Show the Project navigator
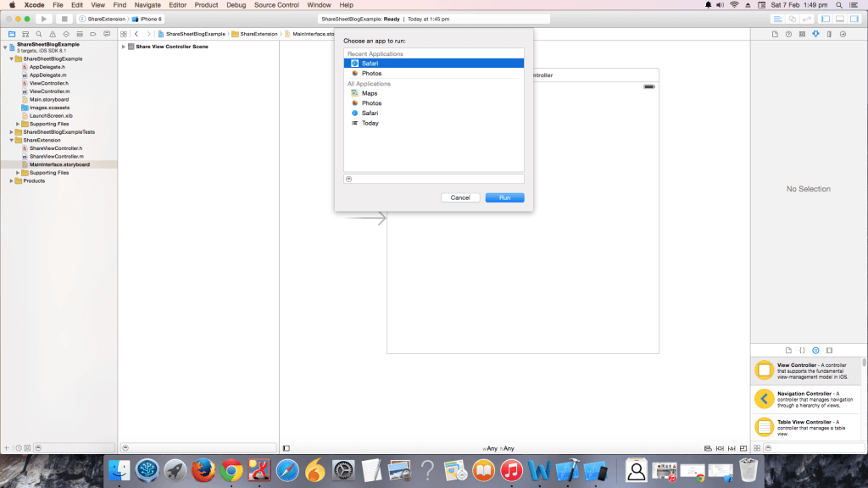Screen dimensions: 868x488 (x=12, y=34)
